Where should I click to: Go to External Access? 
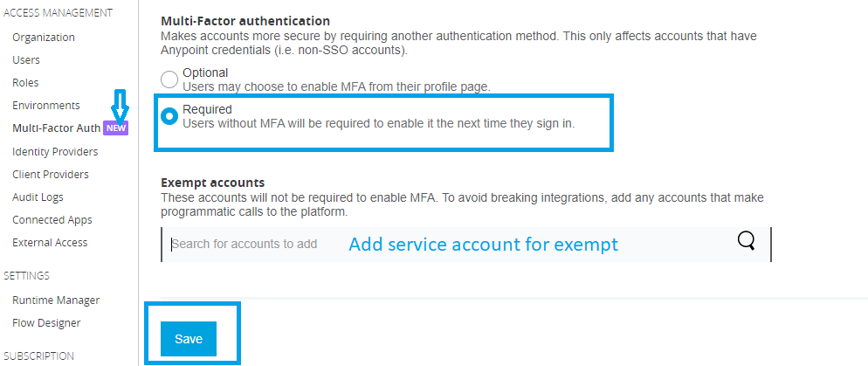point(50,243)
